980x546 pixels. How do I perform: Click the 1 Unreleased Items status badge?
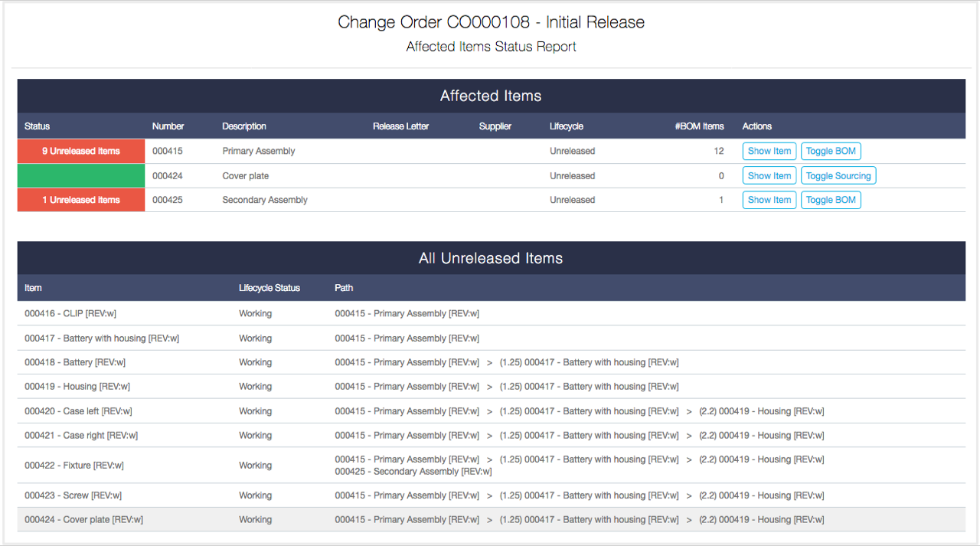(80, 200)
